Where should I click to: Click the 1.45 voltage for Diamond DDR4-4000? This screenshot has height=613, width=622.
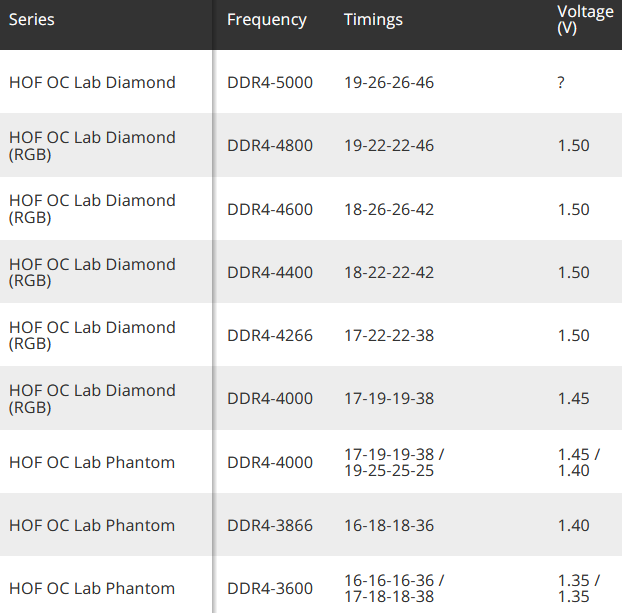(573, 398)
